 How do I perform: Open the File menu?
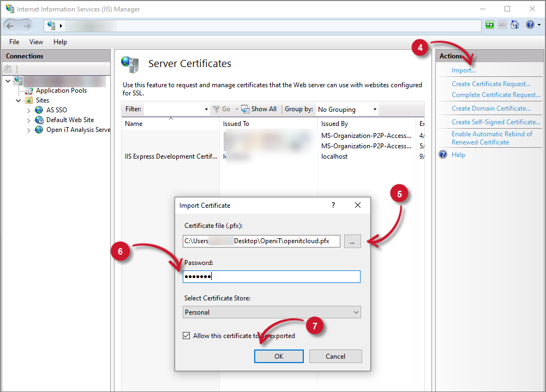(14, 41)
